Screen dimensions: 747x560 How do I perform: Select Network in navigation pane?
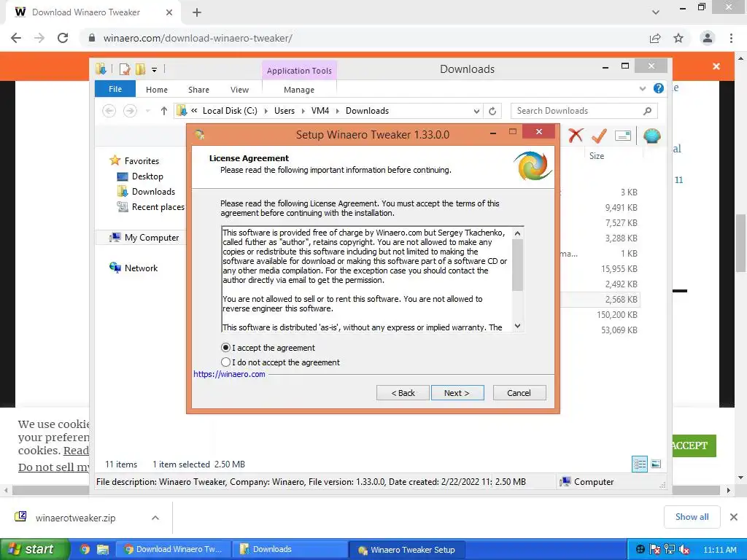point(141,268)
